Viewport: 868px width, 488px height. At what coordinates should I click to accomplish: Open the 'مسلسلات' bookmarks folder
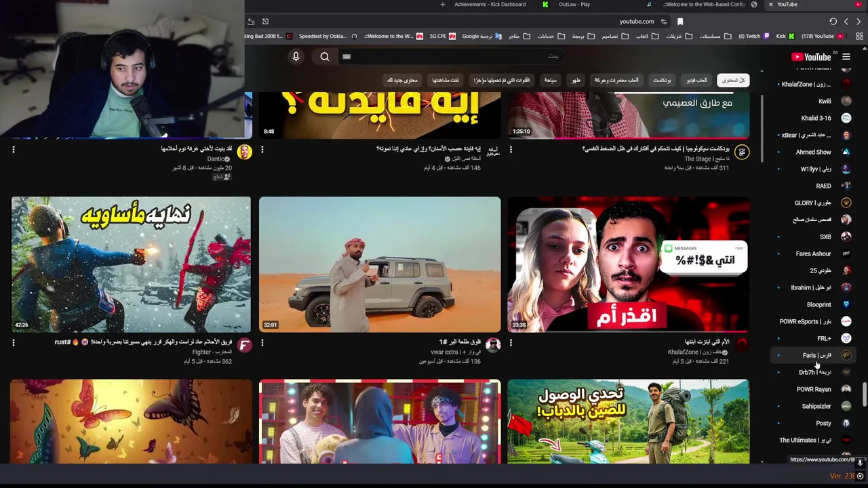[x=715, y=36]
